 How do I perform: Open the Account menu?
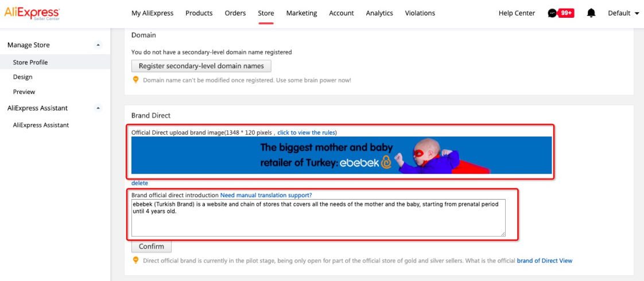[x=342, y=13]
